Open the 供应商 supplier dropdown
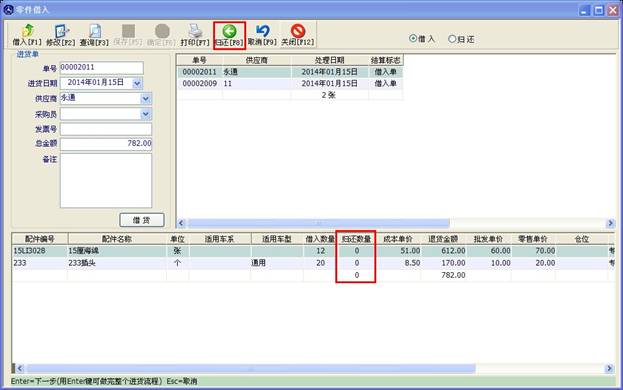Image resolution: width=623 pixels, height=390 pixels. point(146,98)
